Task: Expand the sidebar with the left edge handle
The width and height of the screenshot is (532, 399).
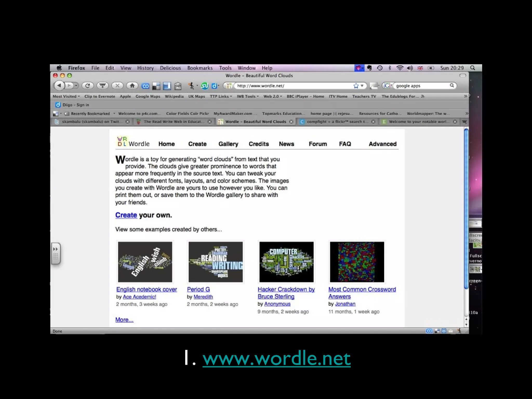Action: click(x=56, y=254)
